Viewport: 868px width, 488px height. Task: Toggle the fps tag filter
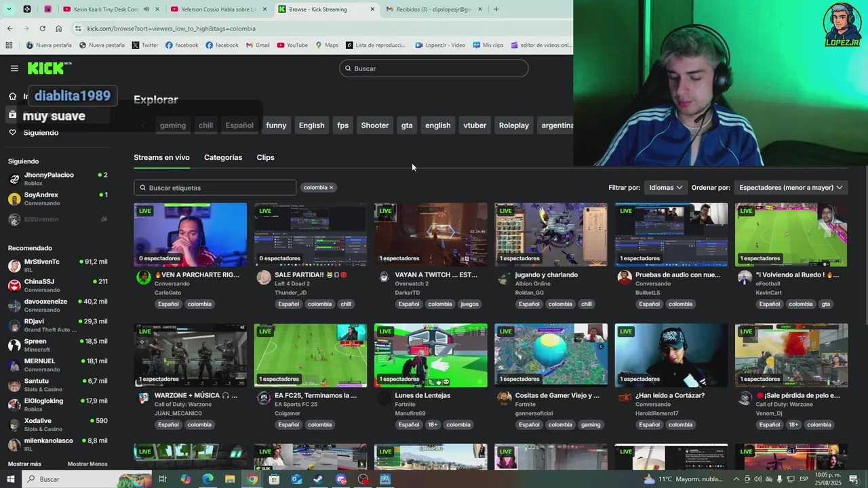343,125
